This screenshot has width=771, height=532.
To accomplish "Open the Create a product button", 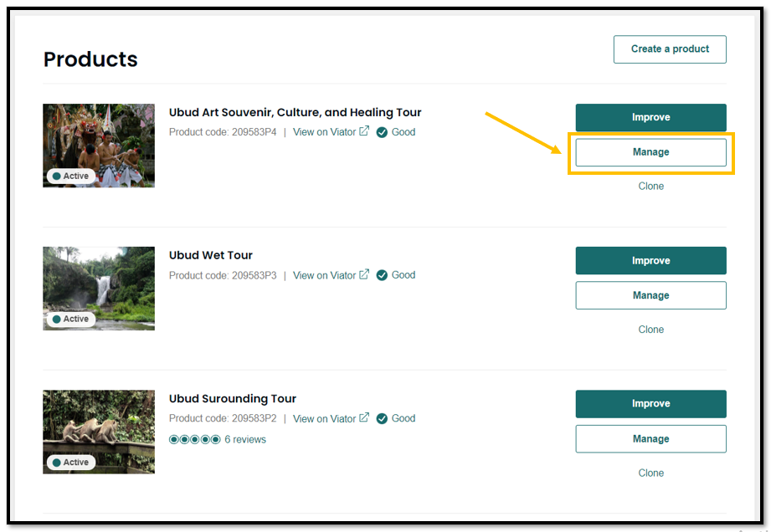I will (x=670, y=49).
